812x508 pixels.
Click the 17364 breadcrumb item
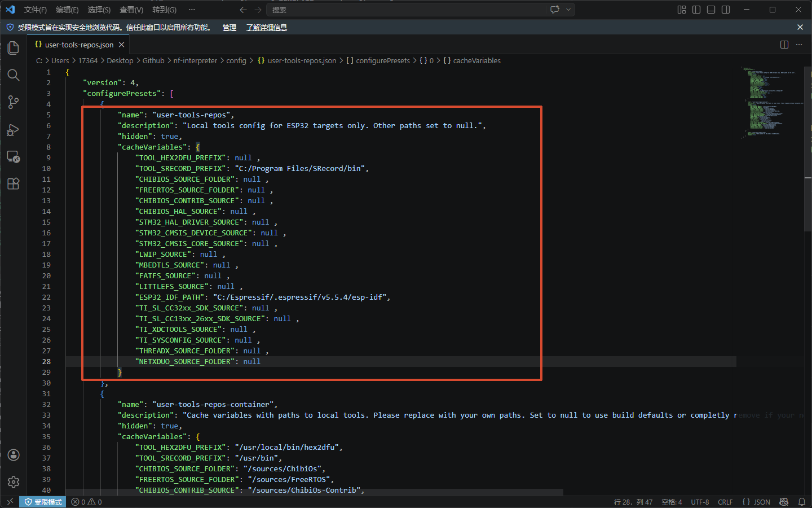(88, 60)
